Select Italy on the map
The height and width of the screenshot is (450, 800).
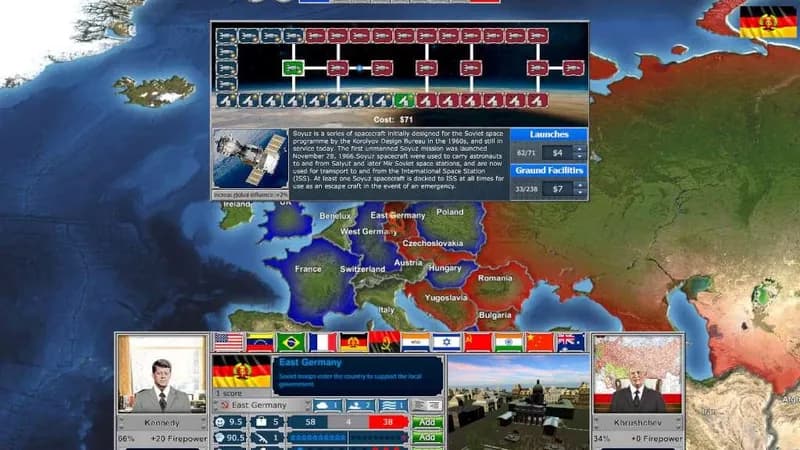(386, 310)
